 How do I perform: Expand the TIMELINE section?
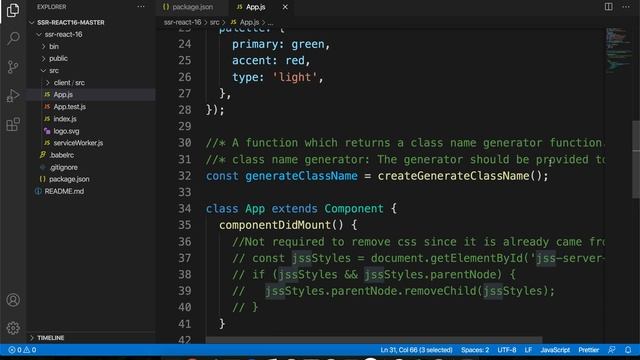click(50, 338)
